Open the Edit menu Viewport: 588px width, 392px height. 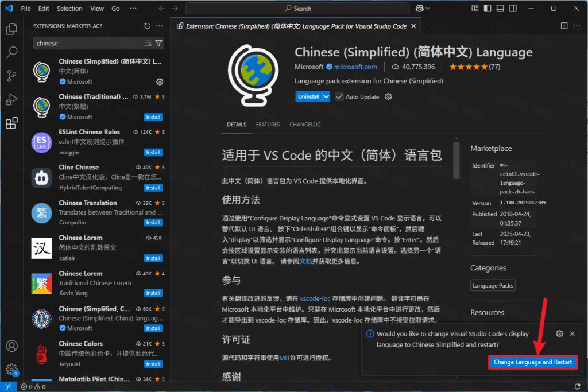(44, 8)
